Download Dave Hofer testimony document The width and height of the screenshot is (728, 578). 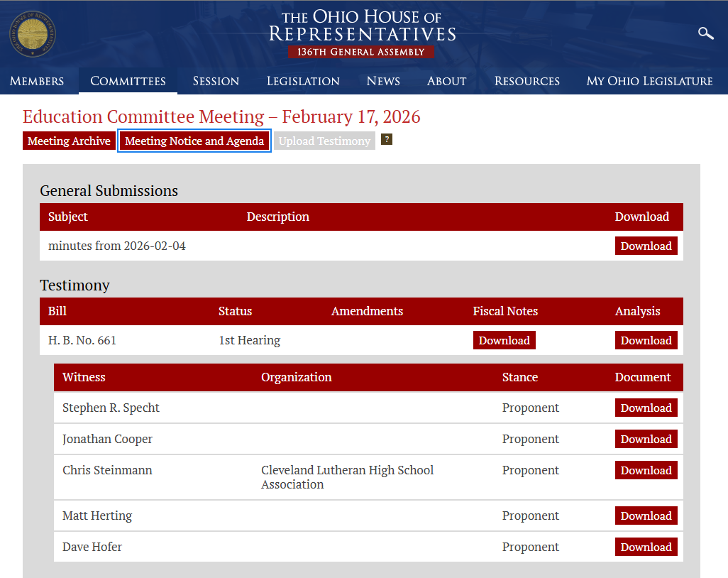click(x=646, y=547)
